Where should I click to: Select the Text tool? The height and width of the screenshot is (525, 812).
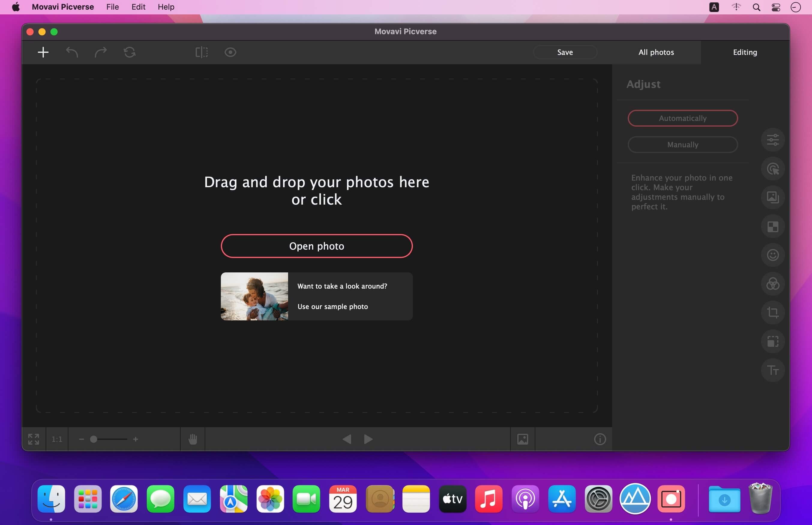(x=773, y=370)
